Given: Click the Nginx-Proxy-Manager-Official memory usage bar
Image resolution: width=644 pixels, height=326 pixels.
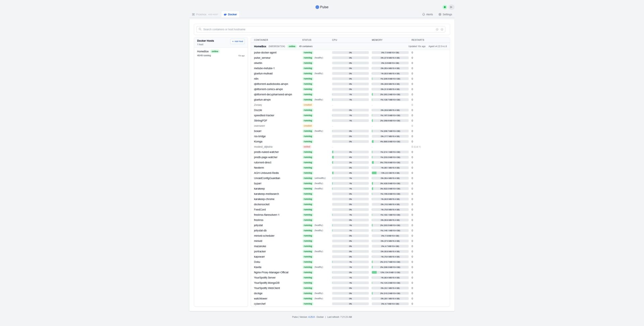Looking at the screenshot, I should (390, 272).
